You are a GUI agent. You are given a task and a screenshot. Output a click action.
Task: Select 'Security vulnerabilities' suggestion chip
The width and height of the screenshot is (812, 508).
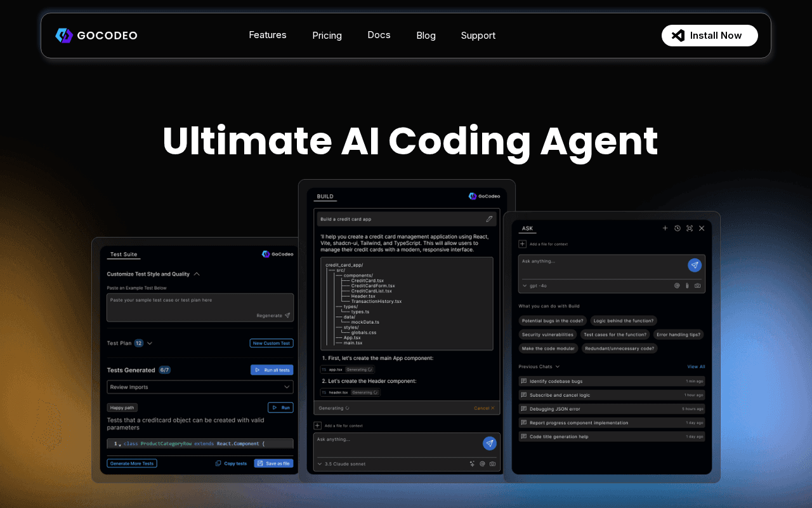(547, 335)
